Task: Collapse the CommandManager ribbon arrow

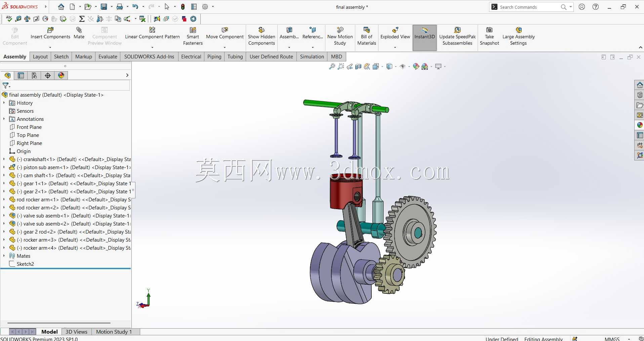Action: coord(640,47)
